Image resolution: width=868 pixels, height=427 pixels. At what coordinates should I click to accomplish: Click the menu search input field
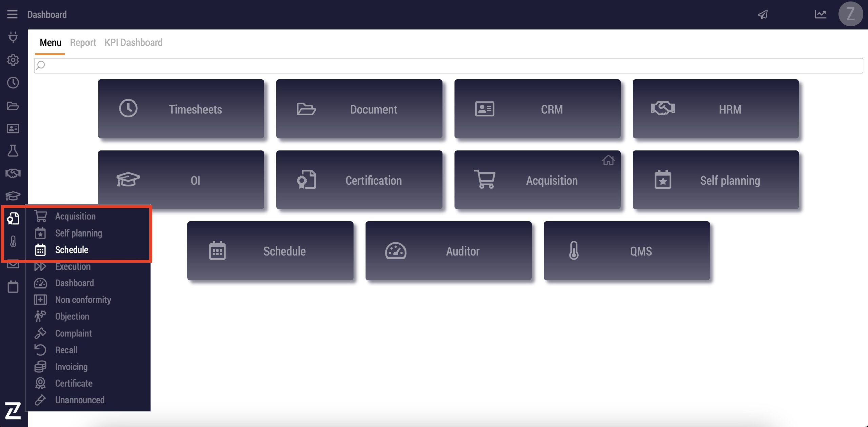click(448, 66)
